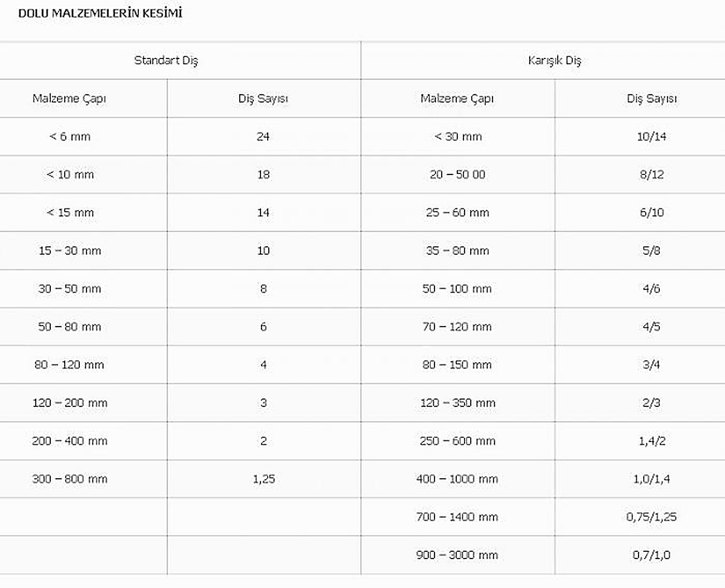Click the '1,25' standard tooth count value
The height and width of the screenshot is (588, 725).
[264, 479]
